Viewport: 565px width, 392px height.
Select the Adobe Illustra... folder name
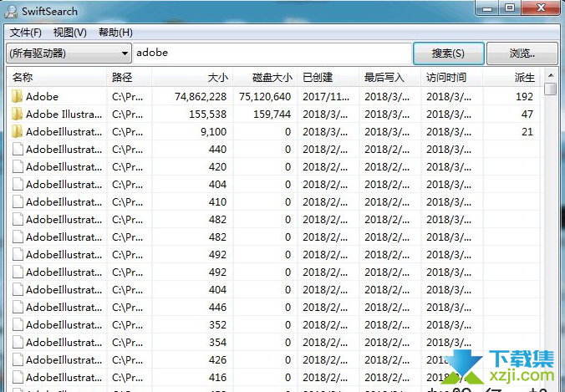click(64, 115)
